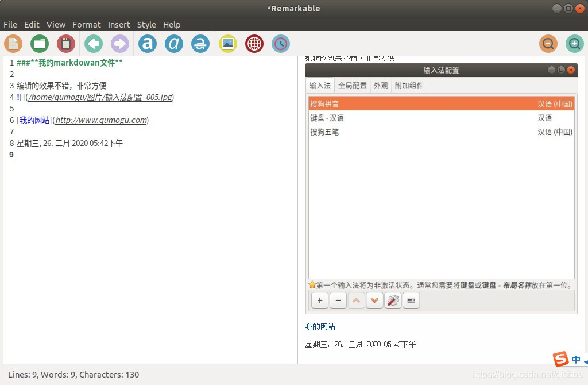Click the timestamp text on editor line 8

coord(69,143)
